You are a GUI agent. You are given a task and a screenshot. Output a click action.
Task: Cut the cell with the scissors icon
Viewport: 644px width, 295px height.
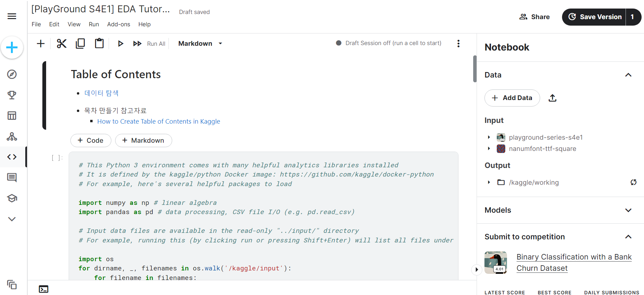pos(61,43)
